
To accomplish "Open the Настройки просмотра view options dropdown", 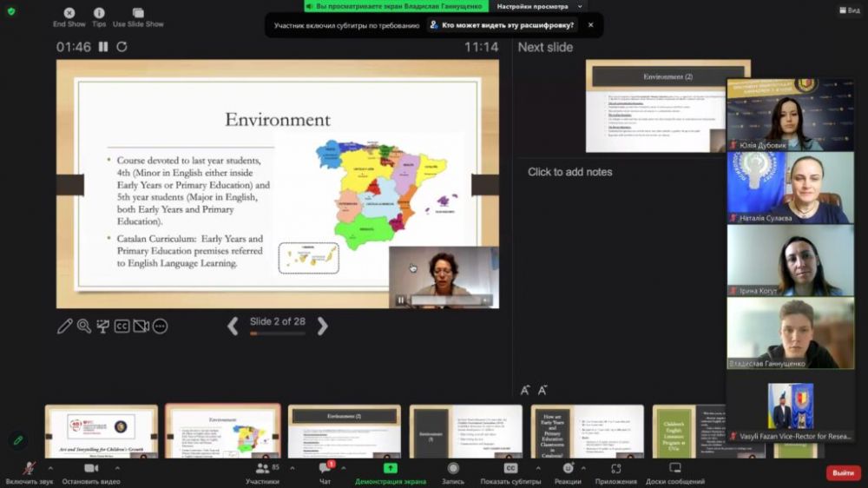I will 538,6.
